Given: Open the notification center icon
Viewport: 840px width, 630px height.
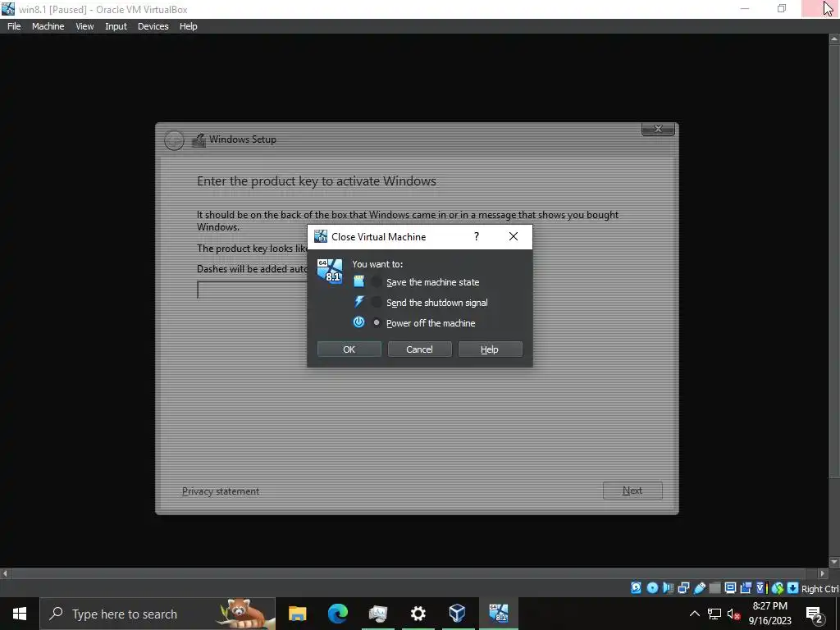Looking at the screenshot, I should 815,614.
